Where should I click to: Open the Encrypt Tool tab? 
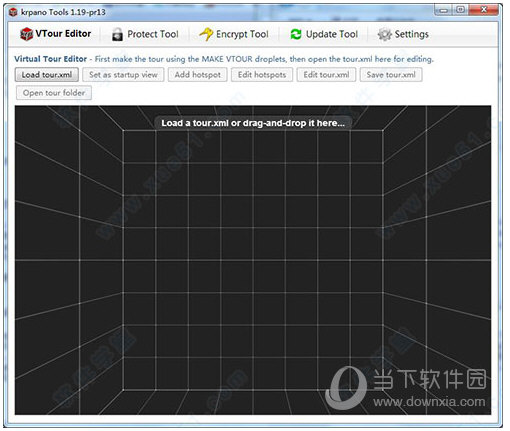(234, 34)
